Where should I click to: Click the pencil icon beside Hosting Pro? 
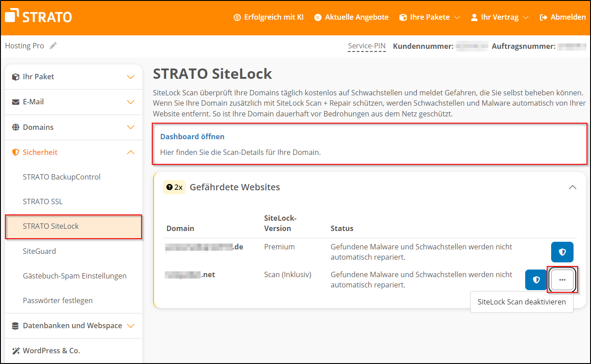pos(53,45)
